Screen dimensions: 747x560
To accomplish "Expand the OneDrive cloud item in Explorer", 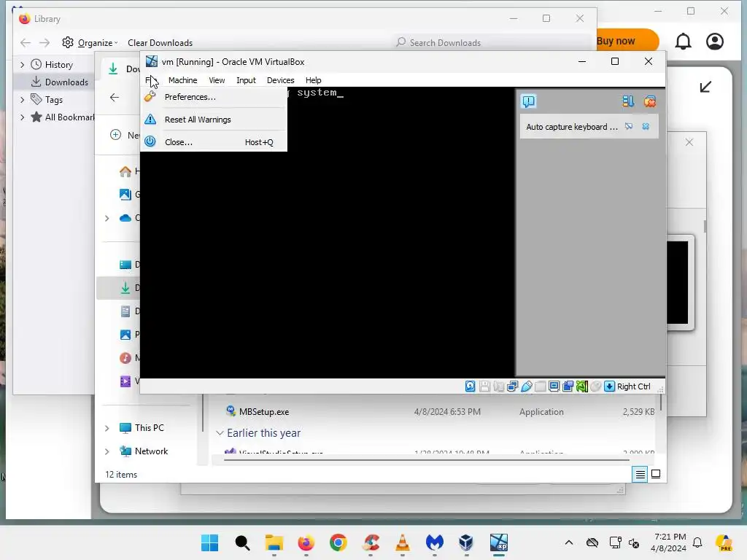I will click(107, 218).
